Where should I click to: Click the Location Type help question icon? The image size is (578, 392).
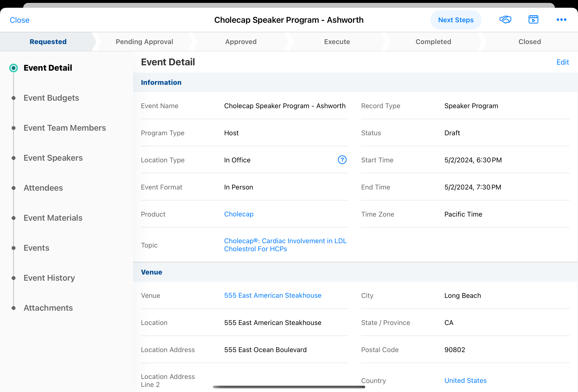[x=342, y=160]
